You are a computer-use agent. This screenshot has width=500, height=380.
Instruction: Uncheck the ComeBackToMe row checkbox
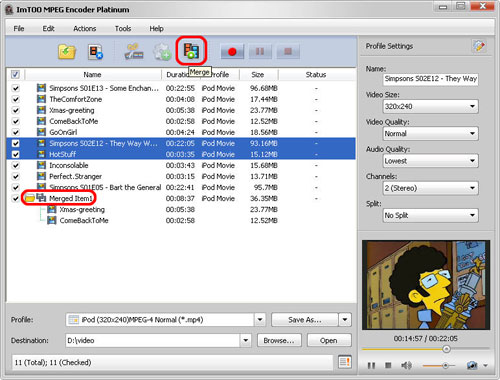click(x=15, y=121)
